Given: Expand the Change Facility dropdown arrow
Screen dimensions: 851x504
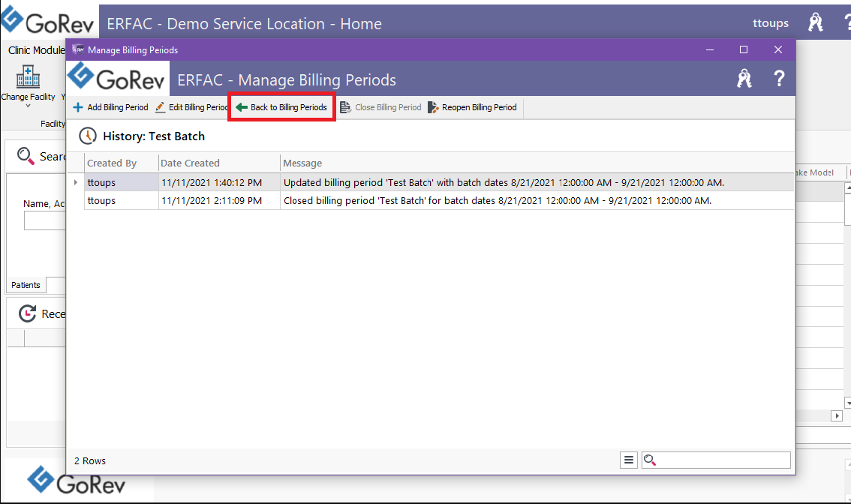Looking at the screenshot, I should tap(29, 106).
